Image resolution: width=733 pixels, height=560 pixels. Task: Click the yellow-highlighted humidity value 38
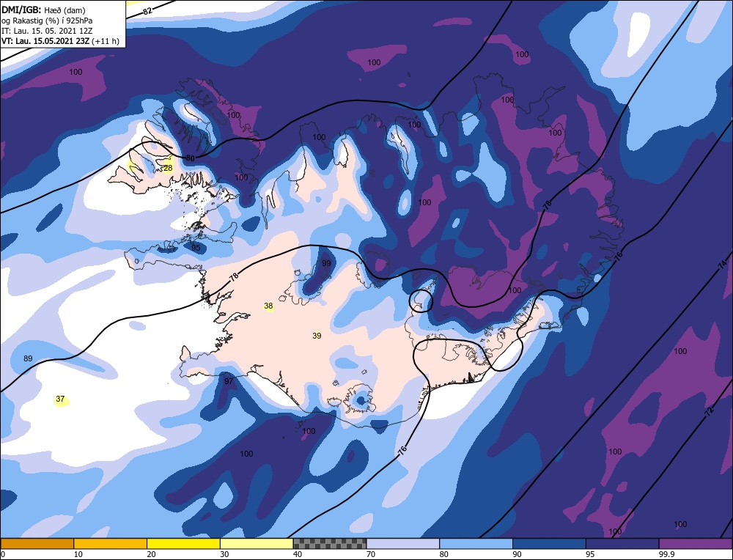coord(268,306)
